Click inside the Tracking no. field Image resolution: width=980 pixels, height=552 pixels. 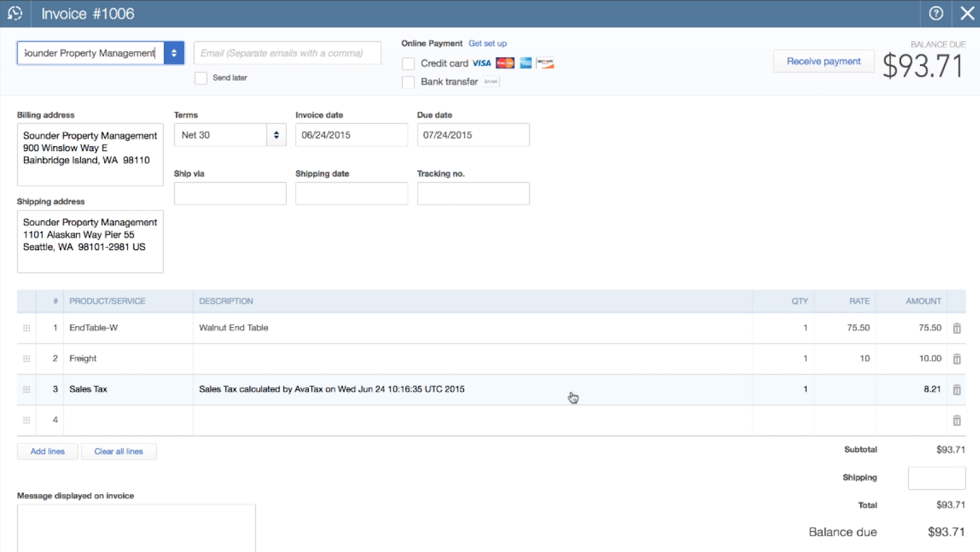click(473, 193)
